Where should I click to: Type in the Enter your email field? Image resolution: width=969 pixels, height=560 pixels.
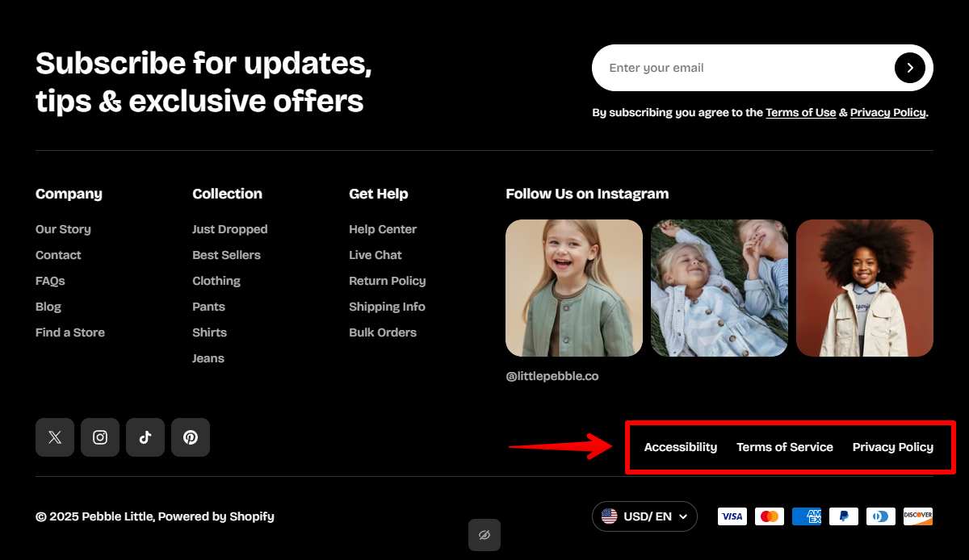point(743,68)
